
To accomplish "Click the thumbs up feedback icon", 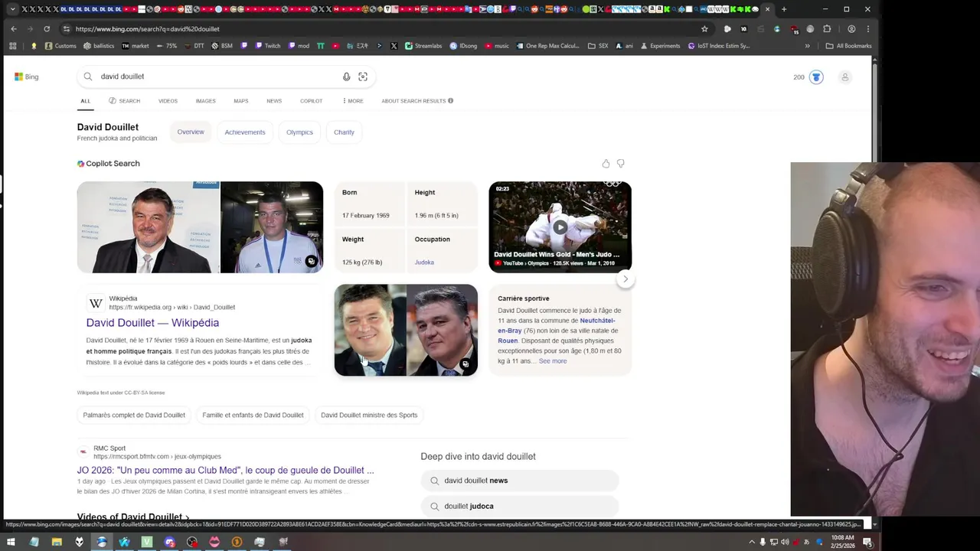I will (606, 164).
